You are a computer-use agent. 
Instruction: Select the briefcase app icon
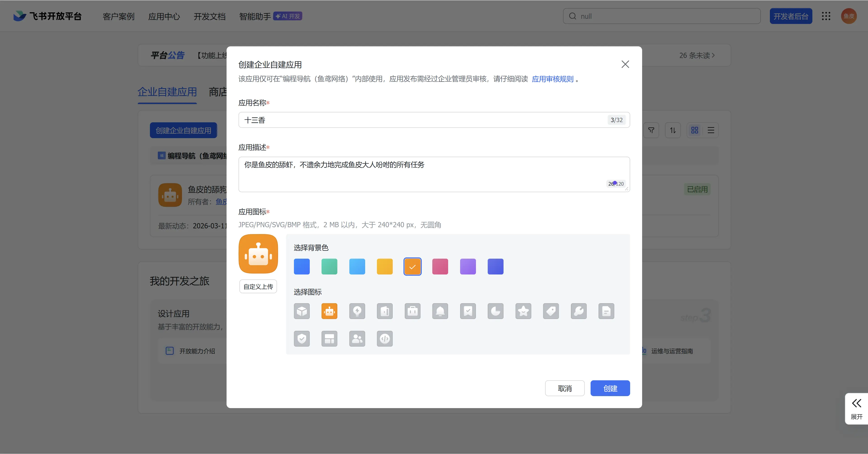coord(412,311)
